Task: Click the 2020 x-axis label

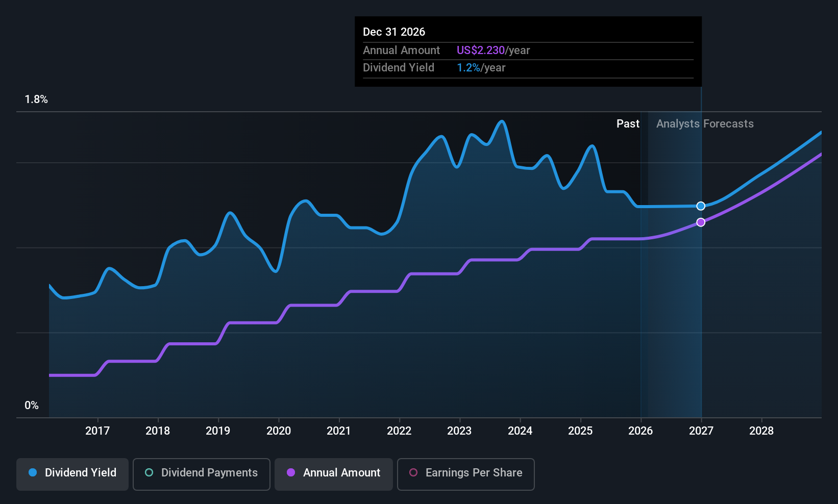Action: [279, 431]
